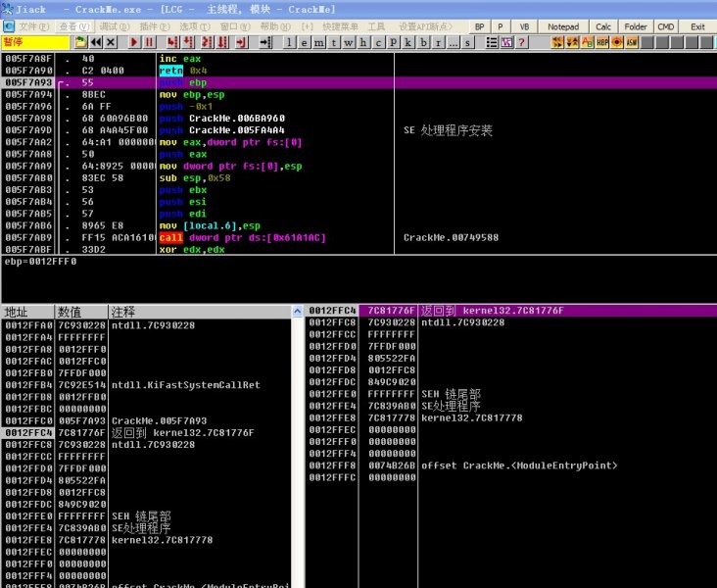Viewport: 717px width, 588px height.
Task: Open Folder via the toolbar button
Action: [636, 27]
